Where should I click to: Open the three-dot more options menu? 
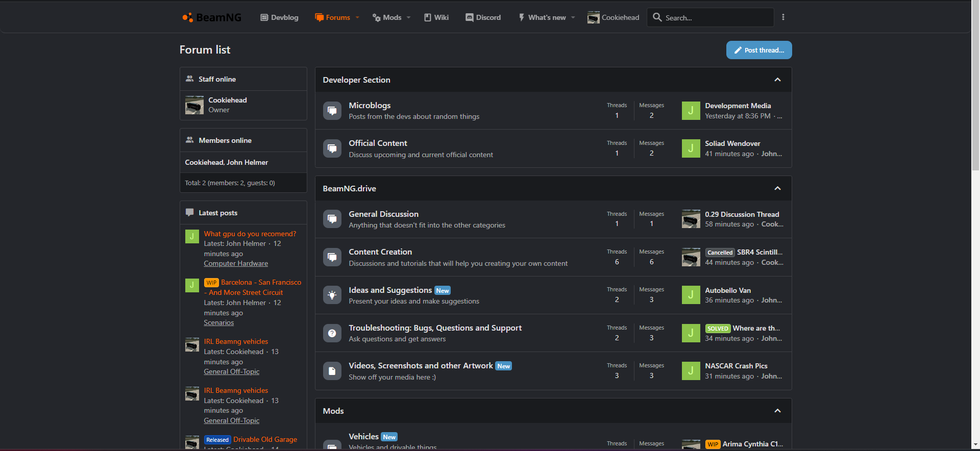click(783, 17)
